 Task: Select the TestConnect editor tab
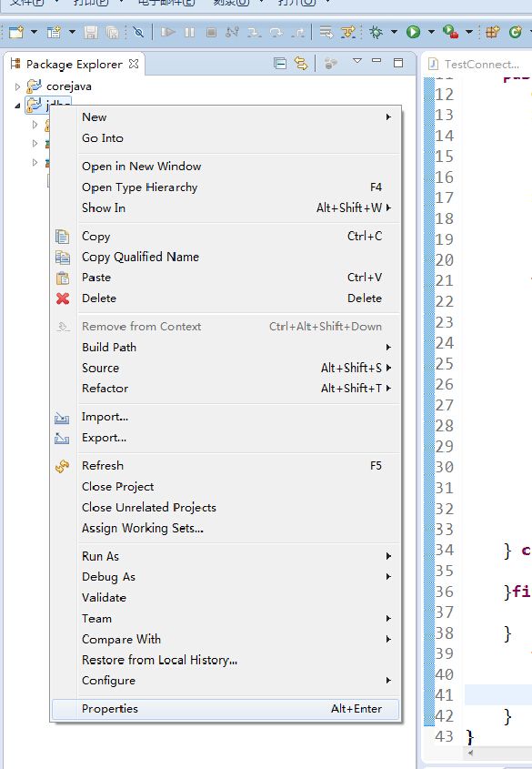click(476, 65)
